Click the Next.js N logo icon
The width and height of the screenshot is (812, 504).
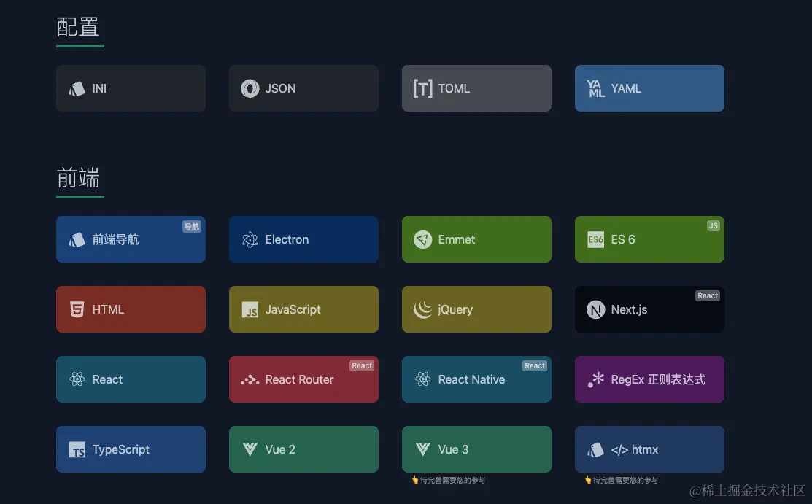click(x=595, y=309)
